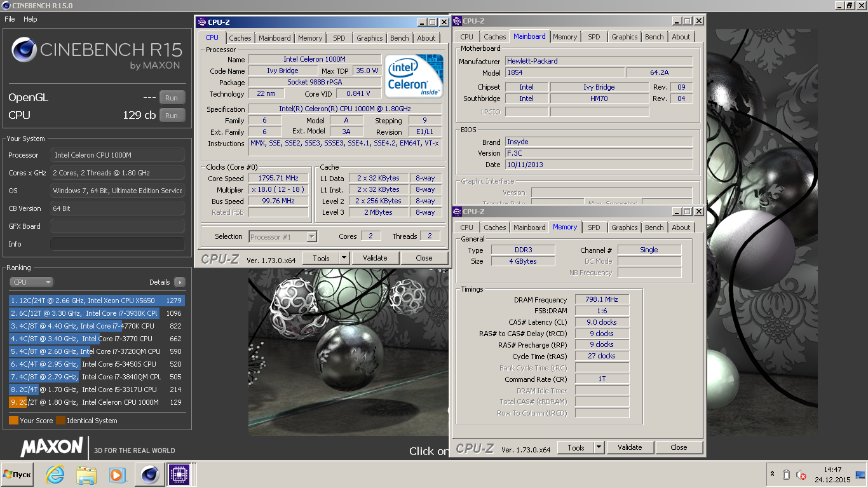Screen dimensions: 868x488
Task: Click the GFX Board field
Action: point(118,226)
